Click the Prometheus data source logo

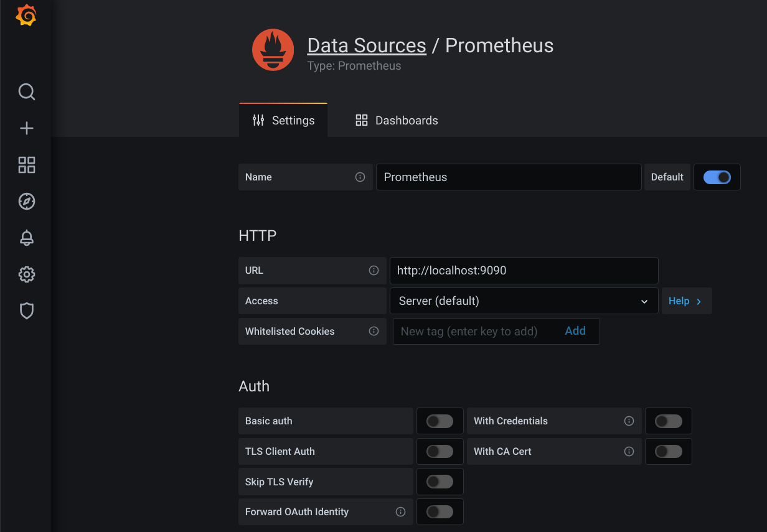(x=273, y=50)
